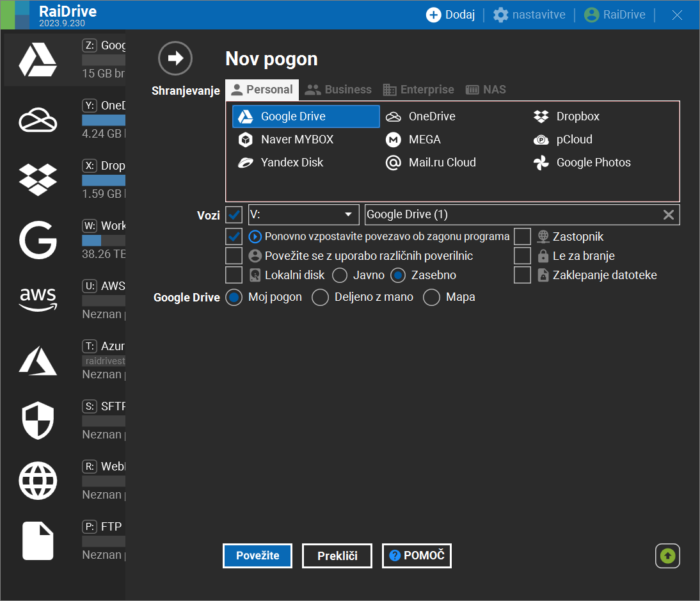Switch to the NAS tab
700x601 pixels.
tap(486, 90)
